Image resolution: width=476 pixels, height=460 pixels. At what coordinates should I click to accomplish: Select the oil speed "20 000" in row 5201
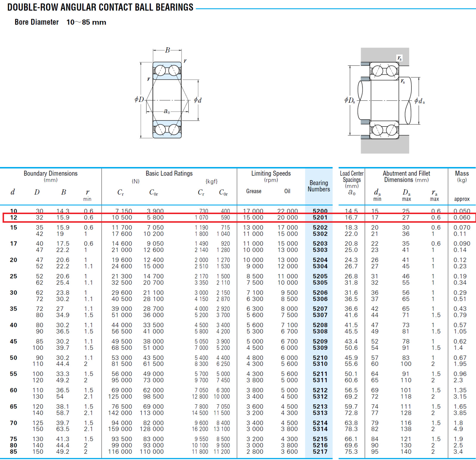pyautogui.click(x=288, y=218)
